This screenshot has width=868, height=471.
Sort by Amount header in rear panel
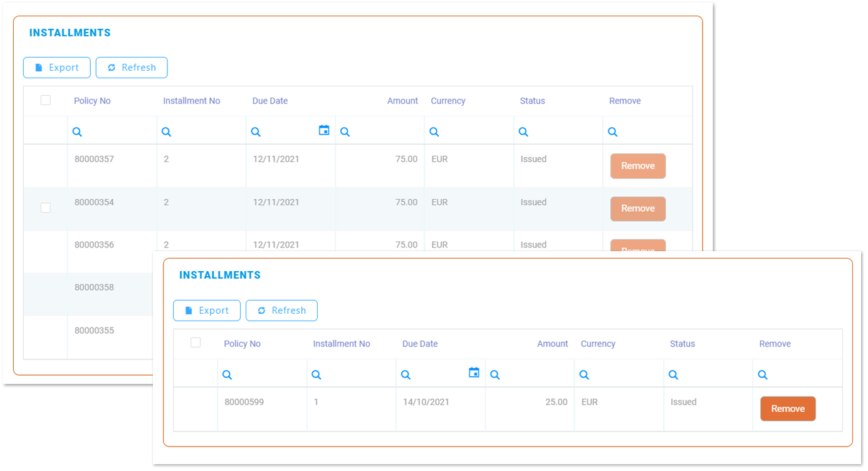(x=402, y=101)
